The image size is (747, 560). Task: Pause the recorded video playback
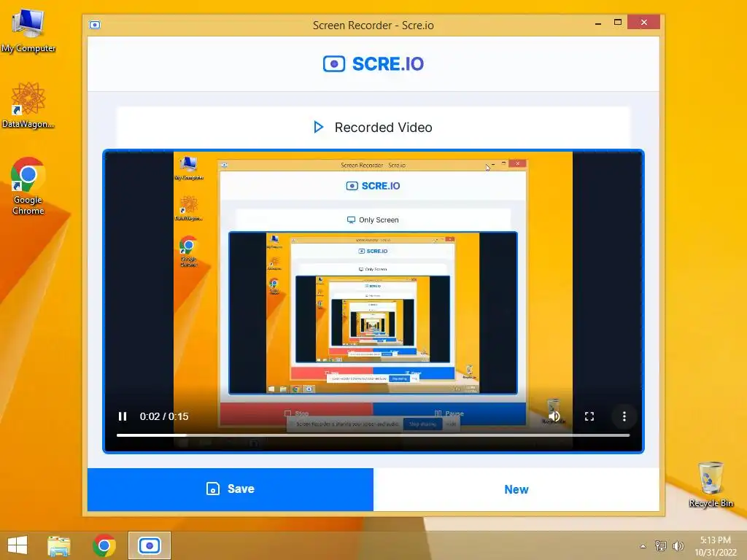click(x=123, y=416)
